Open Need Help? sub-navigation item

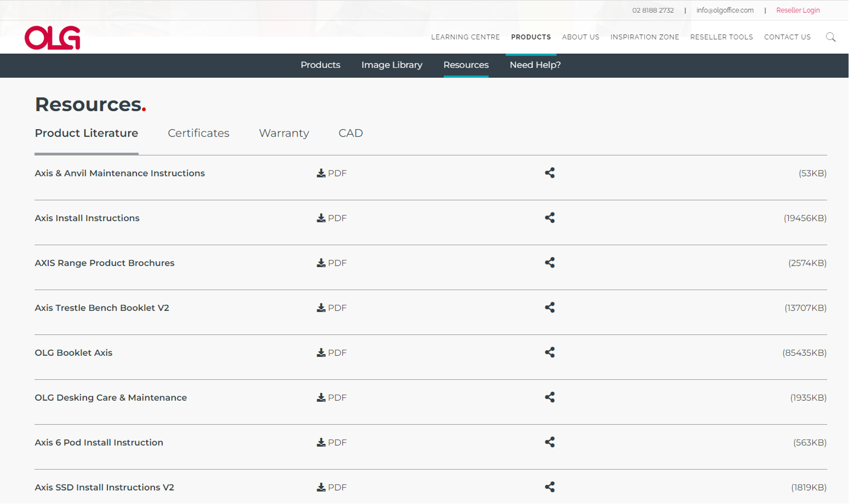(535, 65)
